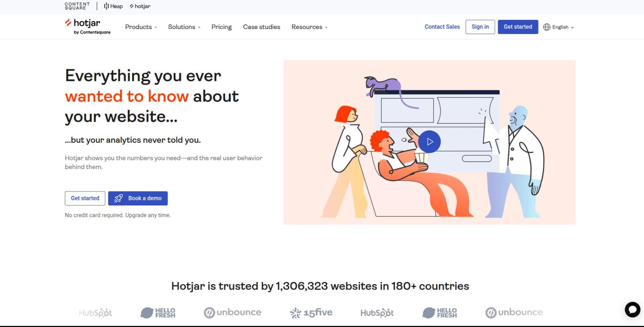
Task: Click the hero section Get started button
Action: click(x=85, y=198)
